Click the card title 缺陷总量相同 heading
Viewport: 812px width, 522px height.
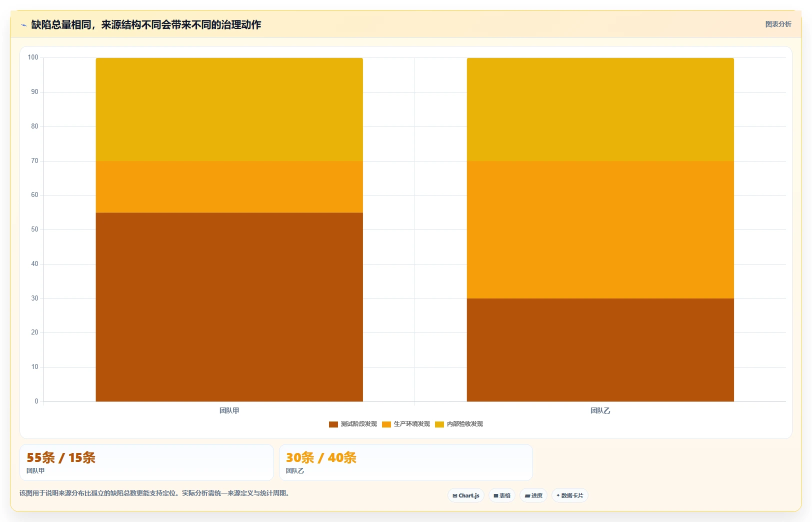146,24
